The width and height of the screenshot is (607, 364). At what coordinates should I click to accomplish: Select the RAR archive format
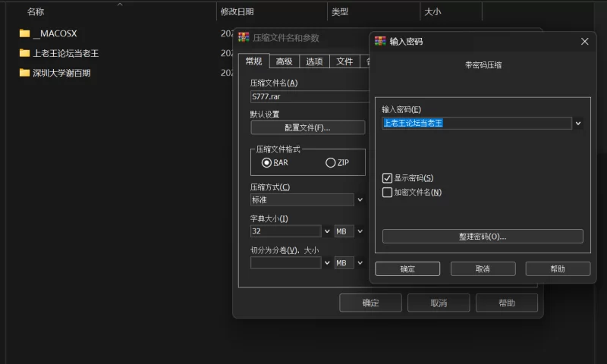tap(266, 162)
